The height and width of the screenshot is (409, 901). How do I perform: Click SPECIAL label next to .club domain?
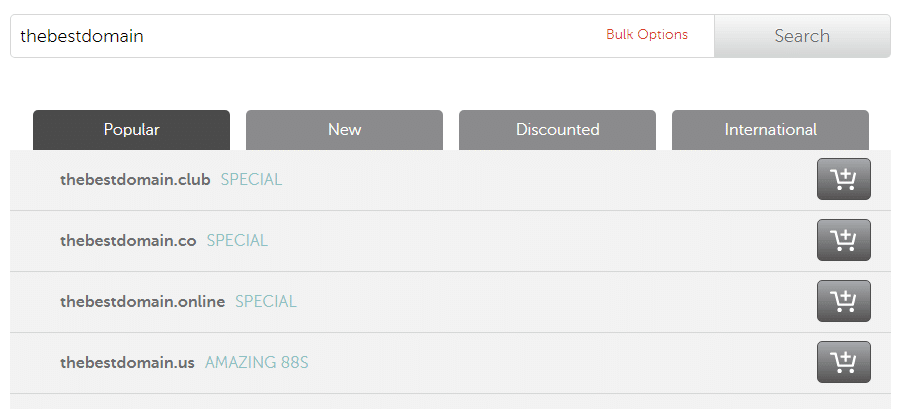pos(252,180)
